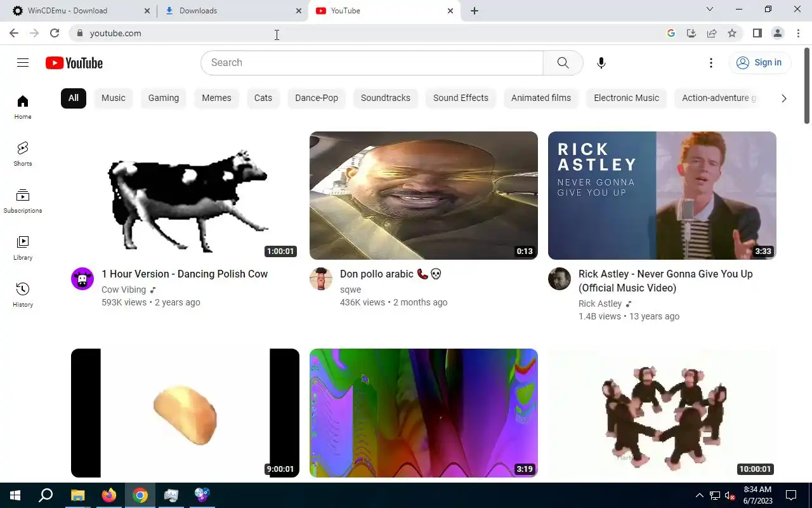This screenshot has width=812, height=508.
Task: Click the address bar youtube.com
Action: [x=115, y=33]
